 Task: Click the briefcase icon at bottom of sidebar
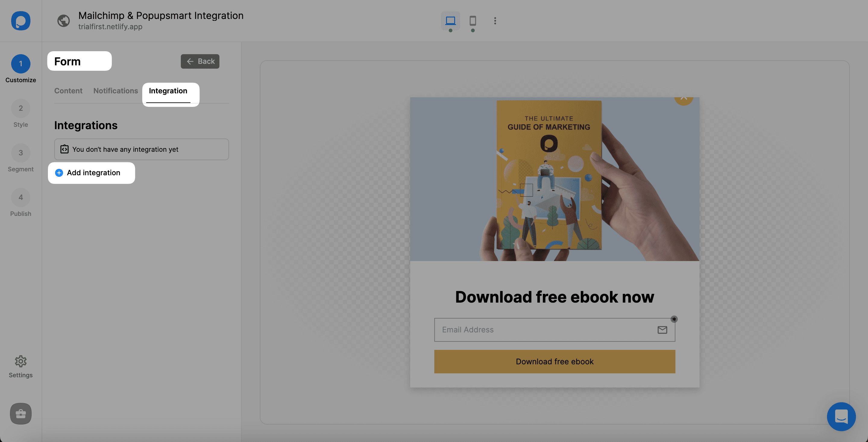(20, 414)
